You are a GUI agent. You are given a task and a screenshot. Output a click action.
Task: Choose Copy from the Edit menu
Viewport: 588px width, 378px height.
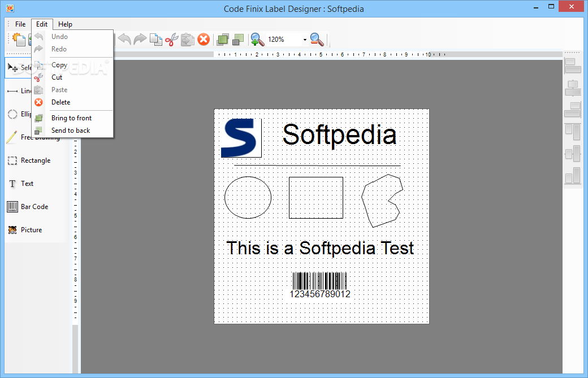click(72, 65)
